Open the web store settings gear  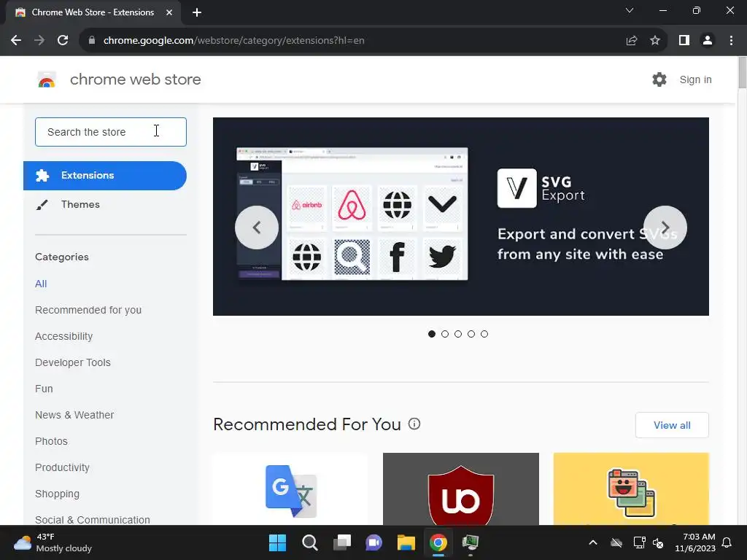click(x=659, y=79)
